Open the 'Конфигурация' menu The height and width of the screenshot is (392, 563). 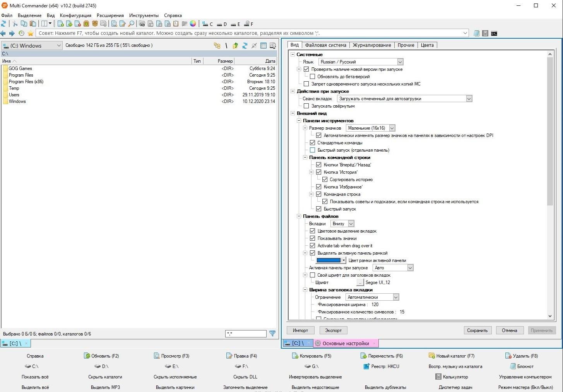75,15
